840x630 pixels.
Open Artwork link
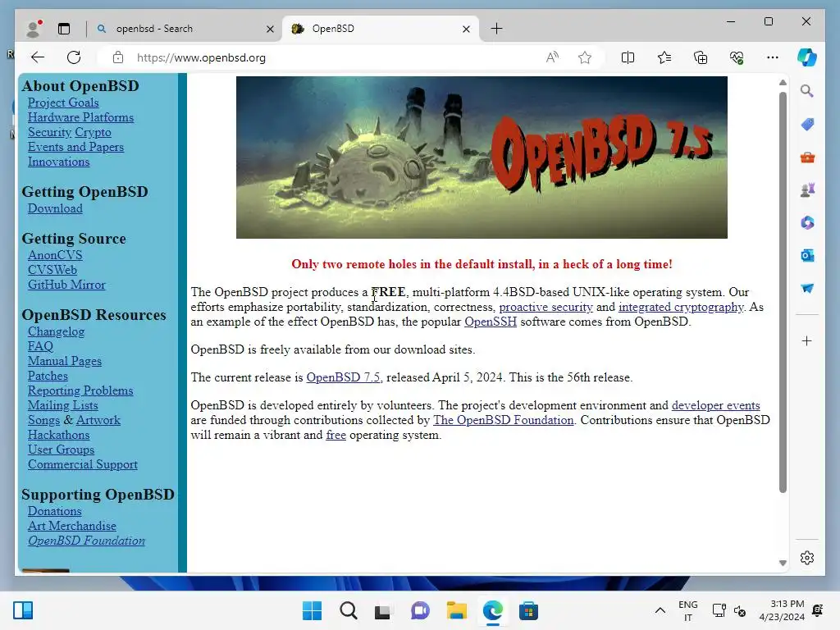pyautogui.click(x=98, y=420)
